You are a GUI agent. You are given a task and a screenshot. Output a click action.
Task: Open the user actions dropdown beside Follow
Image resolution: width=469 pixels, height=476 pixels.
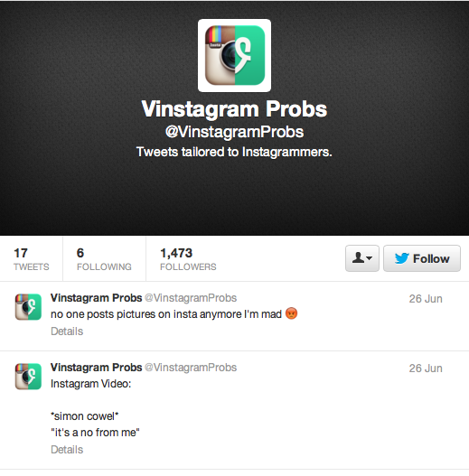coord(362,258)
